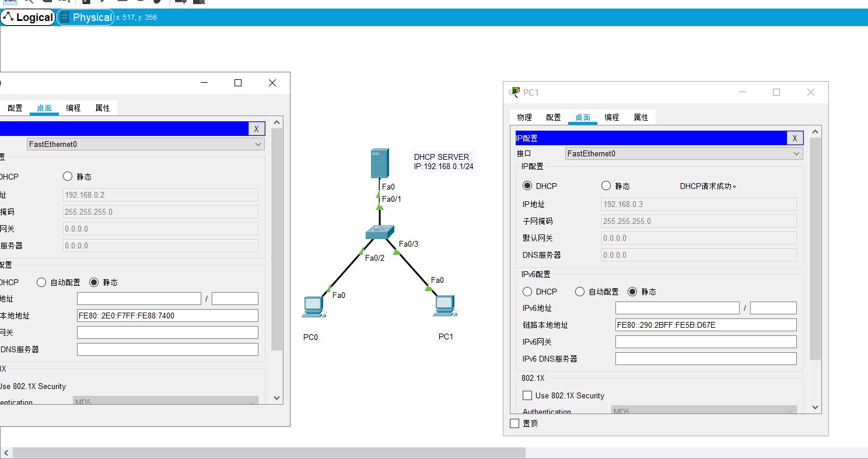Click the scroll-down arrow in PC1 window
Viewport: 868px width, 459px height.
click(815, 407)
